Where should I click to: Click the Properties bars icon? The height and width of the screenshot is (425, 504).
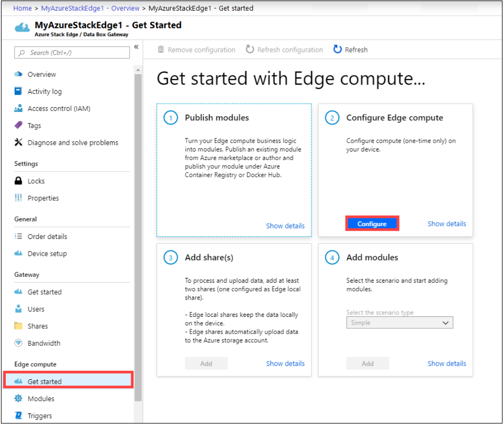coord(18,198)
